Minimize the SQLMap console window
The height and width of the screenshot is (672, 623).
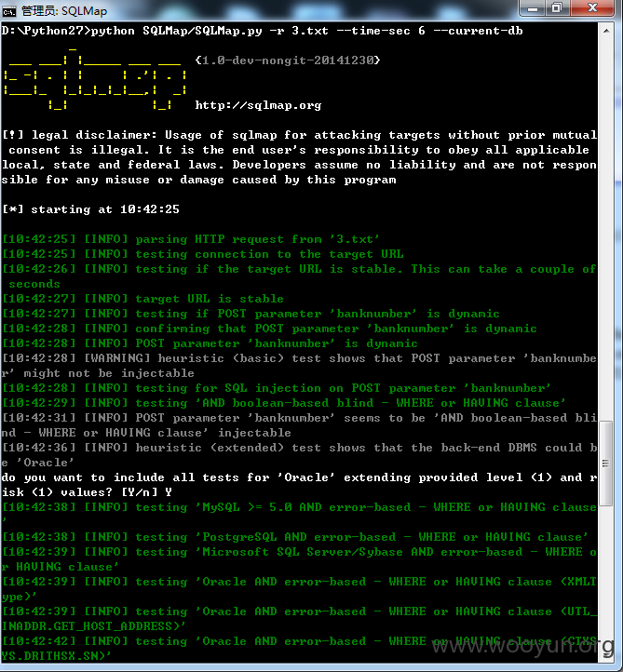(x=532, y=7)
